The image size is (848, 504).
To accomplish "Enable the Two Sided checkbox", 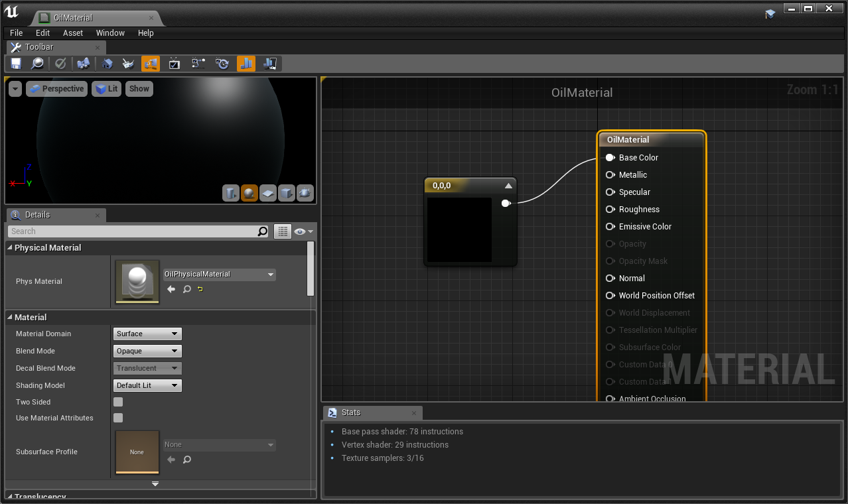I will (x=118, y=402).
